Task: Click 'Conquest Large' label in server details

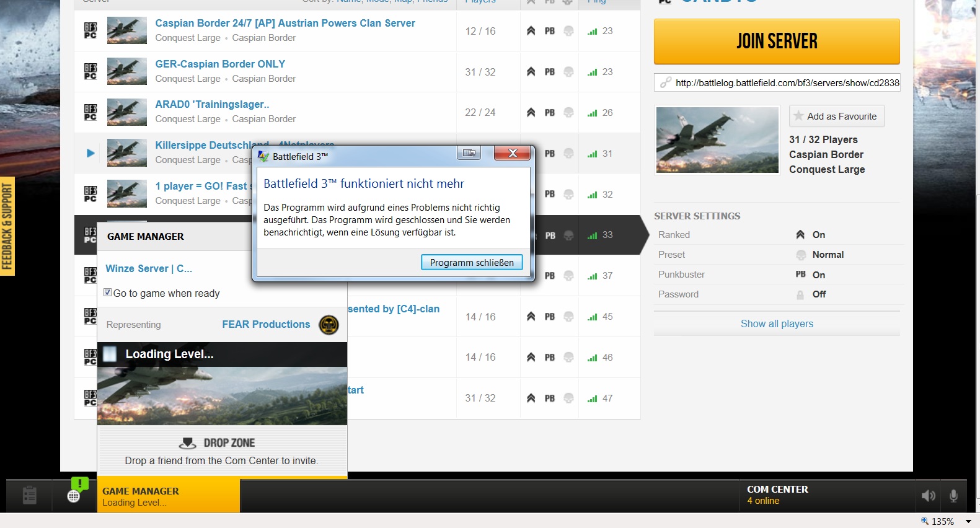Action: tap(827, 169)
